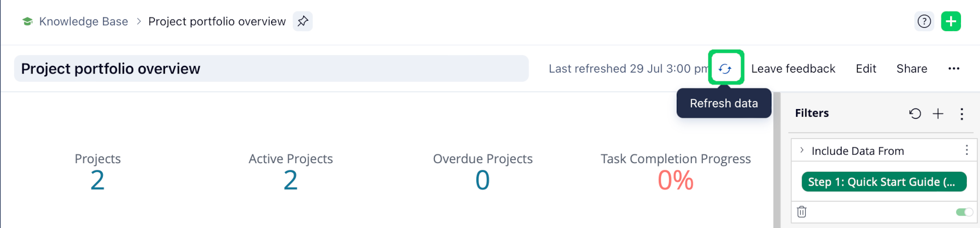Add a new filter with plus icon
Screen dimensions: 980x228
click(x=938, y=113)
